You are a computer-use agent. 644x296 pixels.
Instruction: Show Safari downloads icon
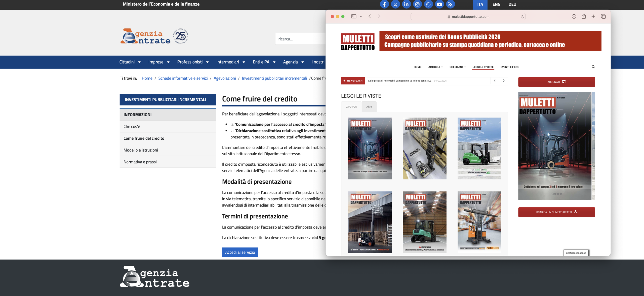tap(574, 16)
